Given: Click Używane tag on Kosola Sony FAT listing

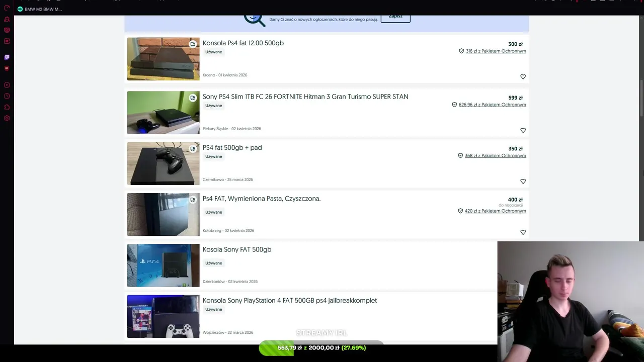Looking at the screenshot, I should [214, 263].
